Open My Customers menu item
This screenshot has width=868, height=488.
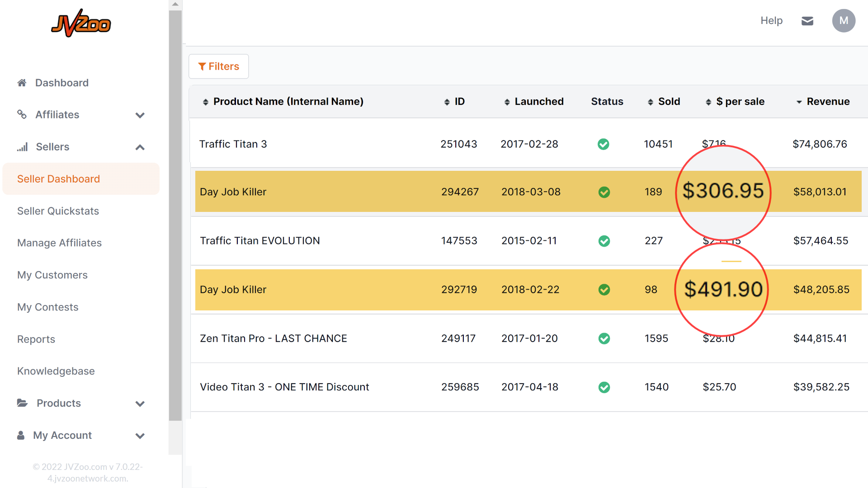coord(52,275)
